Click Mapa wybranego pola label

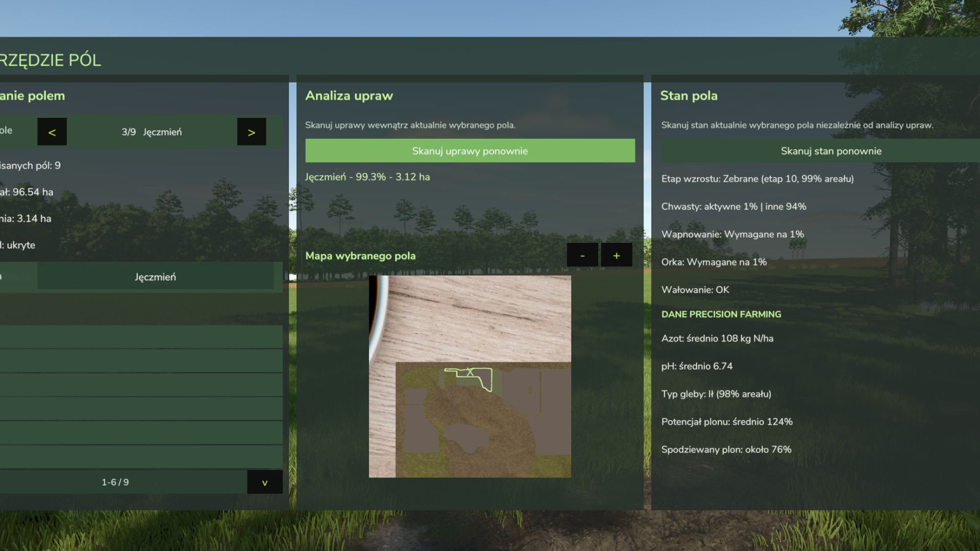360,256
